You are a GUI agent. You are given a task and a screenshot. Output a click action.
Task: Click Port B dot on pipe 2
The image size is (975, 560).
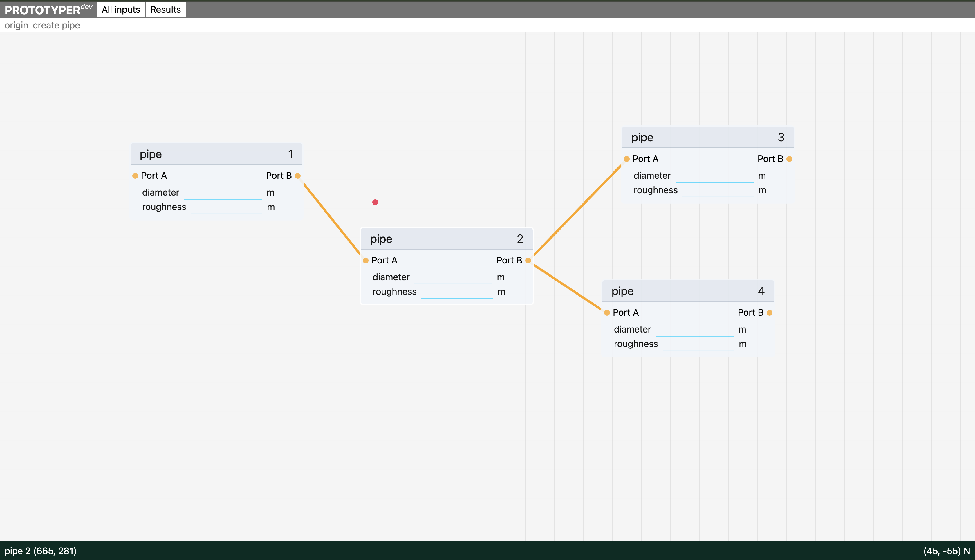click(x=528, y=260)
